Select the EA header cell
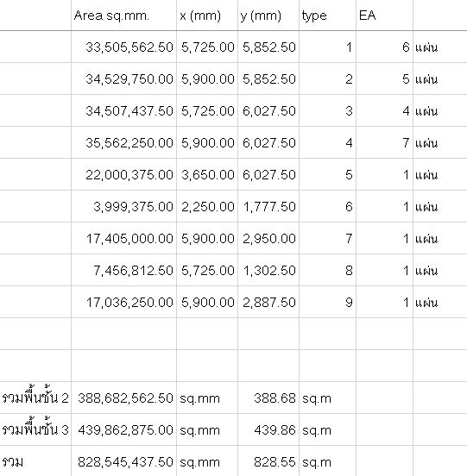This screenshot has height=476, width=467. (385, 16)
